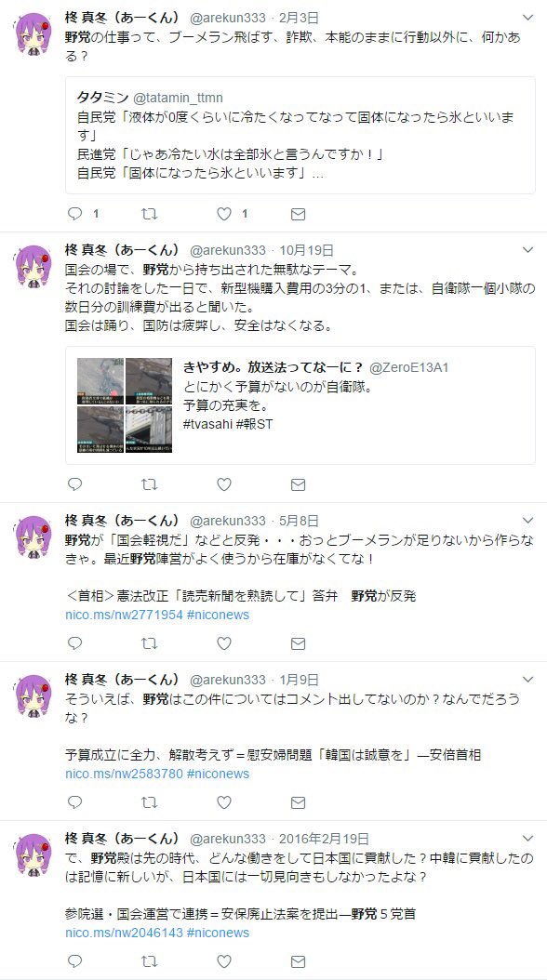Like the January 9 tweet
The width and height of the screenshot is (547, 980).
[224, 802]
